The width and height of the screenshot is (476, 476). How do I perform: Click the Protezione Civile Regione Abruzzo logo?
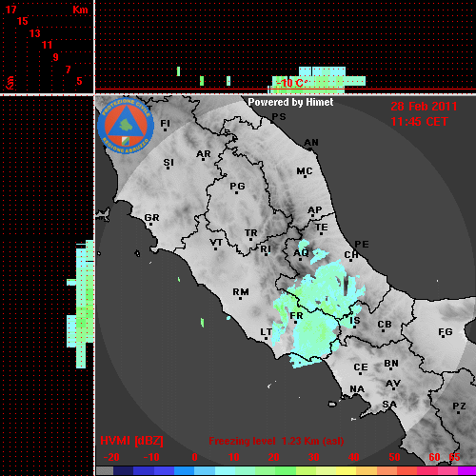point(126,126)
